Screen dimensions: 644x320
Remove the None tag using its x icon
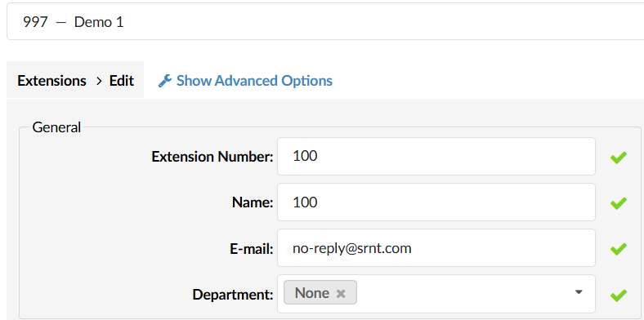coord(341,293)
